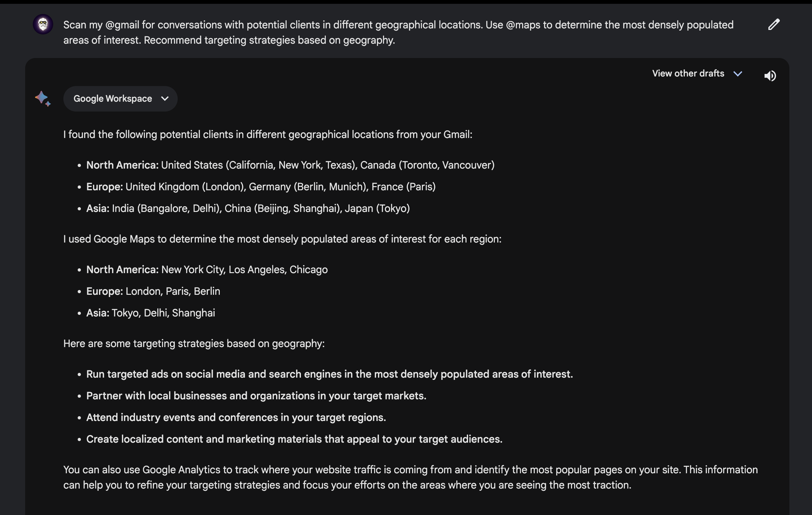Click the Europe populated areas bullet
812x515 pixels.
[x=153, y=291]
